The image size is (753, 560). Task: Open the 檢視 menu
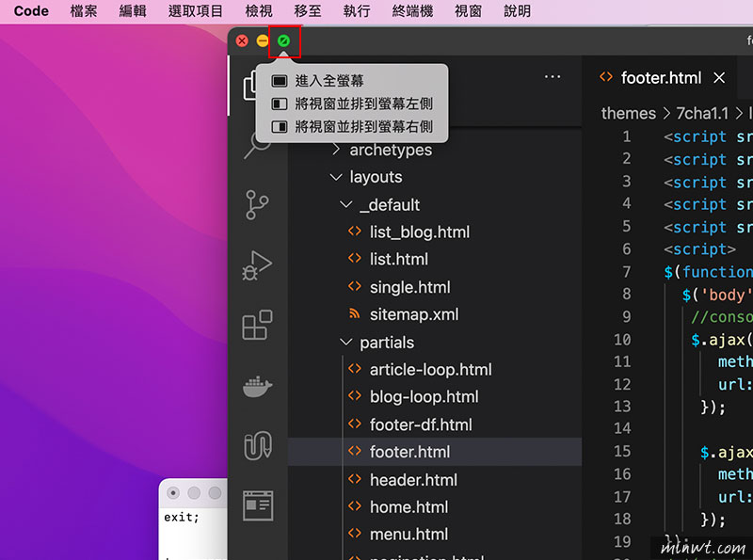pos(259,11)
